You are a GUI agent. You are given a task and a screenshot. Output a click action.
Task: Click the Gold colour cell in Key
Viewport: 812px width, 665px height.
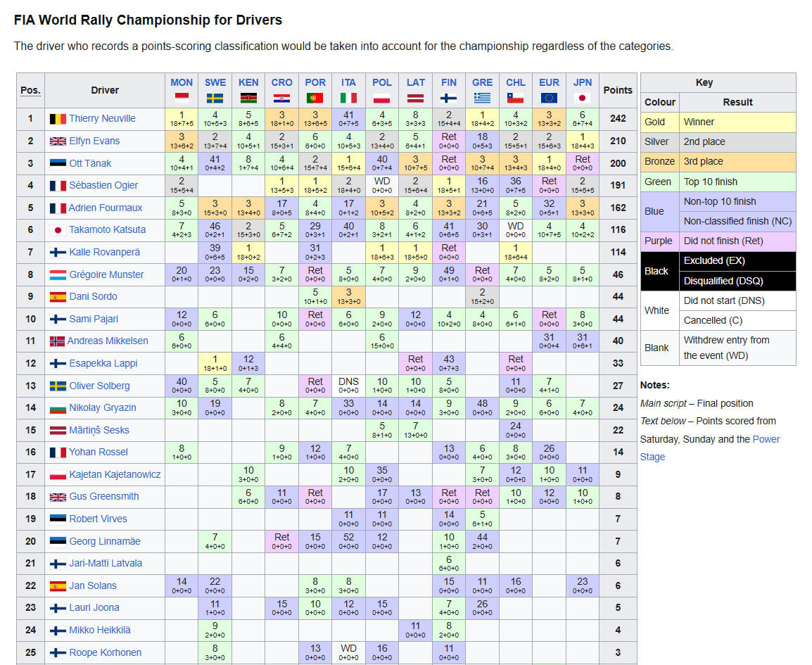point(659,122)
